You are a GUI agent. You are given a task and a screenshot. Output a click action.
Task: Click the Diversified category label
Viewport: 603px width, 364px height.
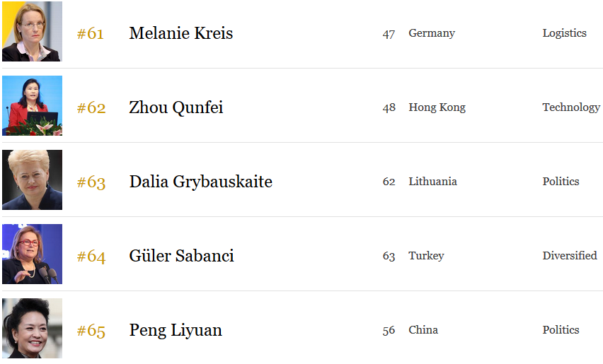(x=570, y=256)
